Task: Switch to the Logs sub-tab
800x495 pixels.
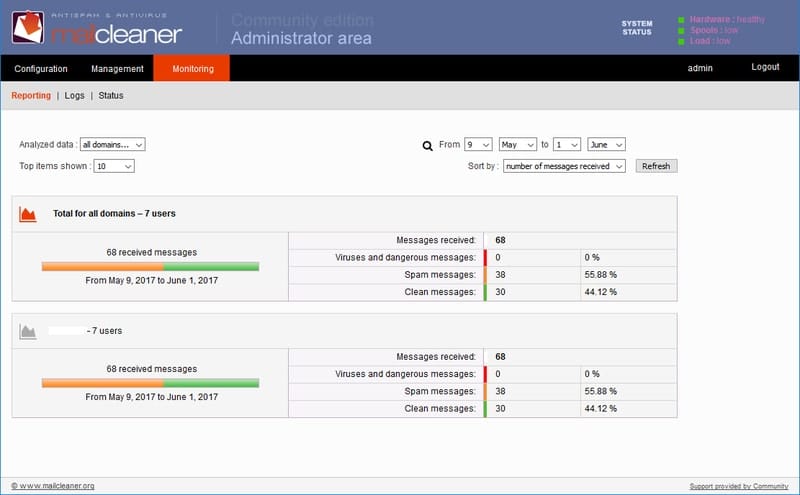Action: pyautogui.click(x=74, y=95)
